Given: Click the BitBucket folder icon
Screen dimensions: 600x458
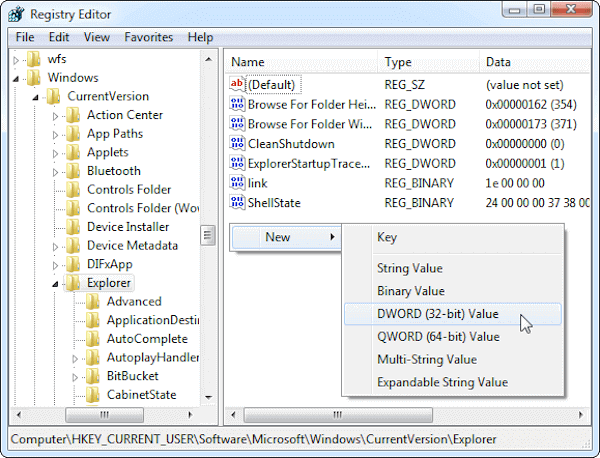Looking at the screenshot, I should [93, 376].
